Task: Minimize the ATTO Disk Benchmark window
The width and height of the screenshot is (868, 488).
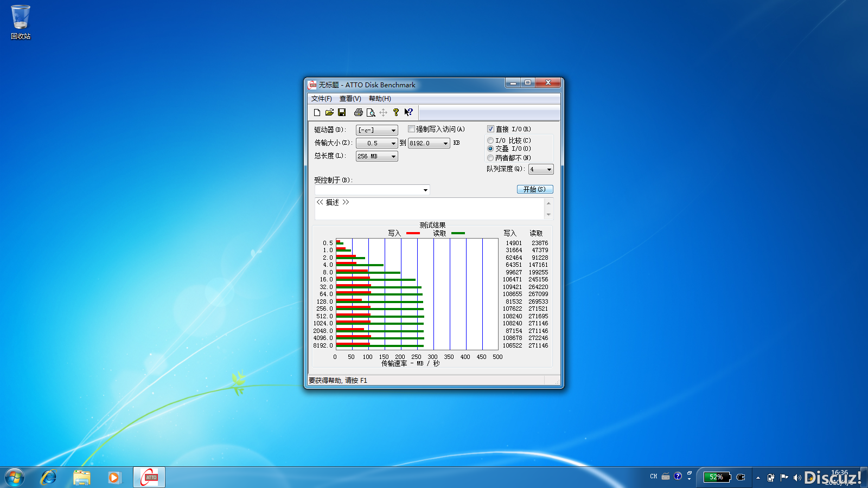Action: [x=513, y=82]
